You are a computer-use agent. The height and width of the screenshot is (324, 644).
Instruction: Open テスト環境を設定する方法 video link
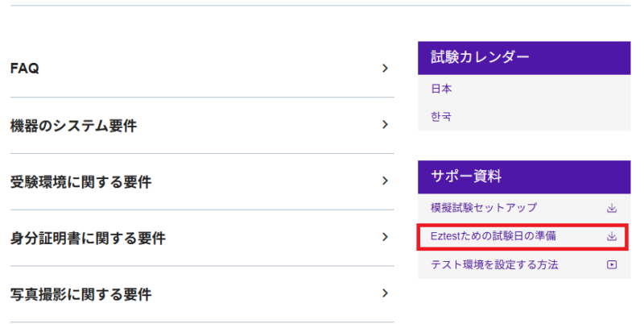(x=494, y=264)
